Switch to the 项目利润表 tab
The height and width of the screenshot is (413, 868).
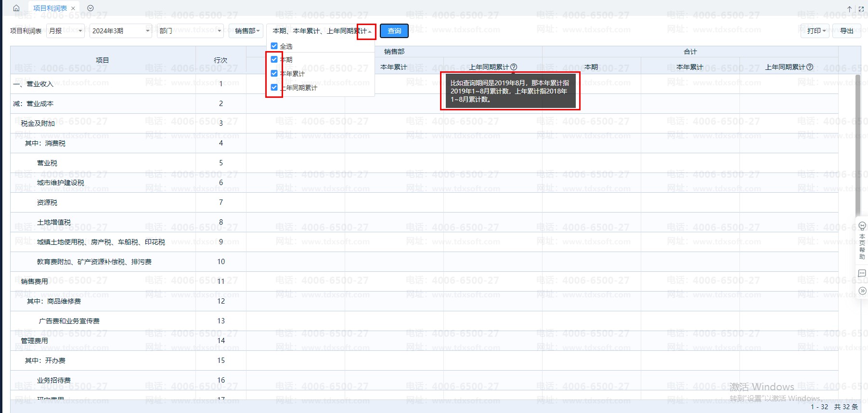pyautogui.click(x=50, y=8)
